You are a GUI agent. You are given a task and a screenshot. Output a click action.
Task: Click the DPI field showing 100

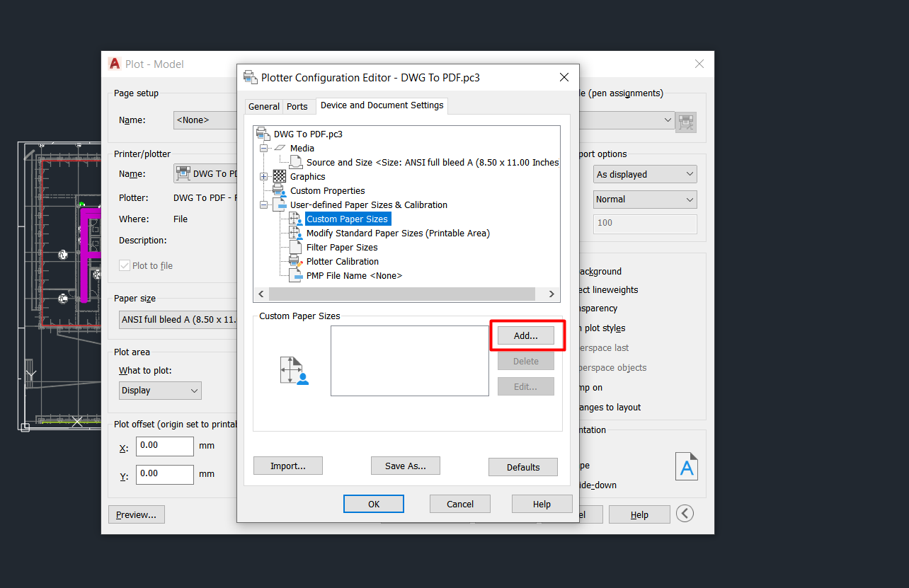tap(645, 224)
